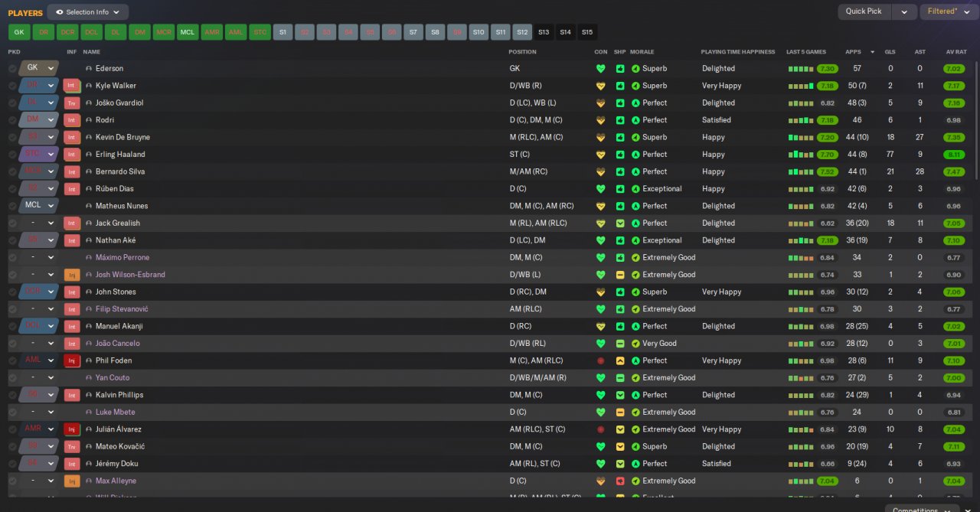Select the S7 substitute pill
This screenshot has width=980, height=512.
pos(413,32)
